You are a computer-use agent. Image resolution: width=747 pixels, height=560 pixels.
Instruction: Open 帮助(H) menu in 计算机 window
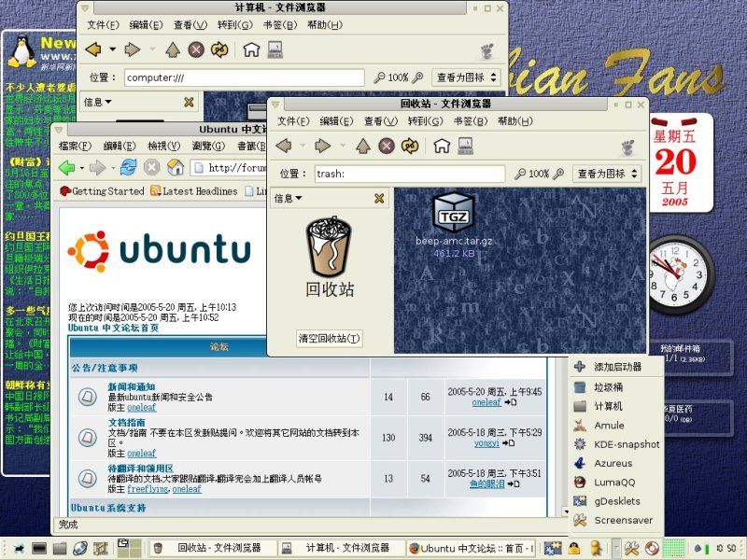(x=325, y=25)
